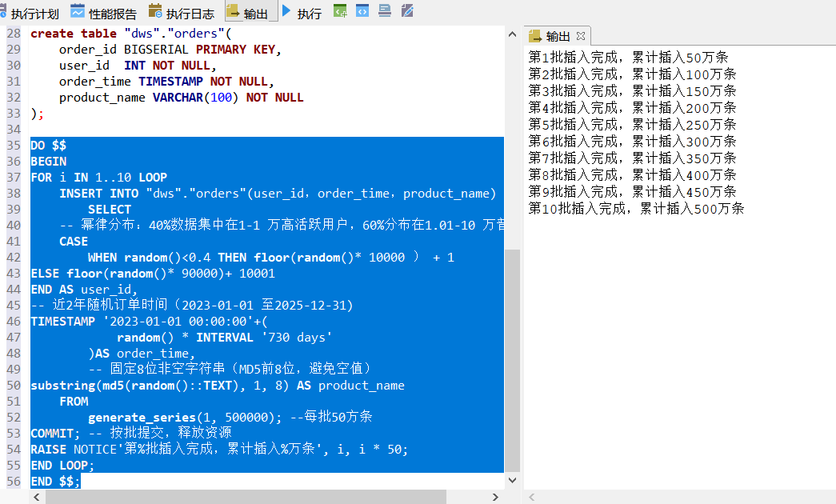Click the 第10批插入完成 output line
836x504 pixels.
click(x=636, y=209)
